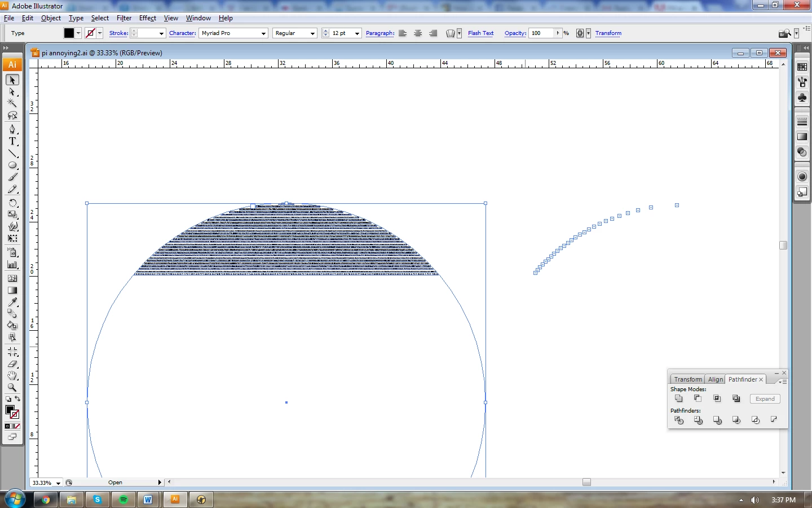
Task: Select the Pencil tool
Action: (12, 189)
